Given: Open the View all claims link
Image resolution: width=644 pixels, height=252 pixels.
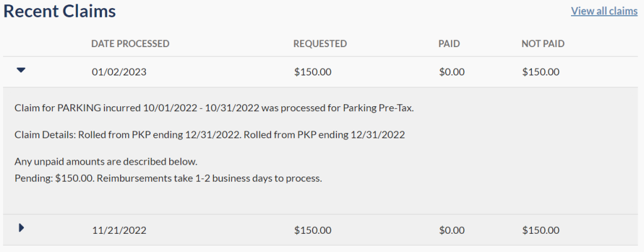Looking at the screenshot, I should 604,11.
